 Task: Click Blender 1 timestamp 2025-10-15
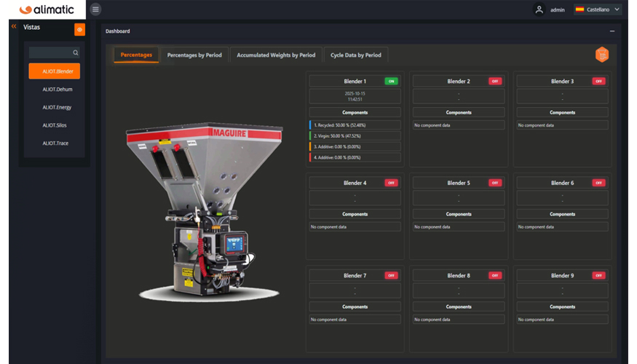[x=355, y=96]
